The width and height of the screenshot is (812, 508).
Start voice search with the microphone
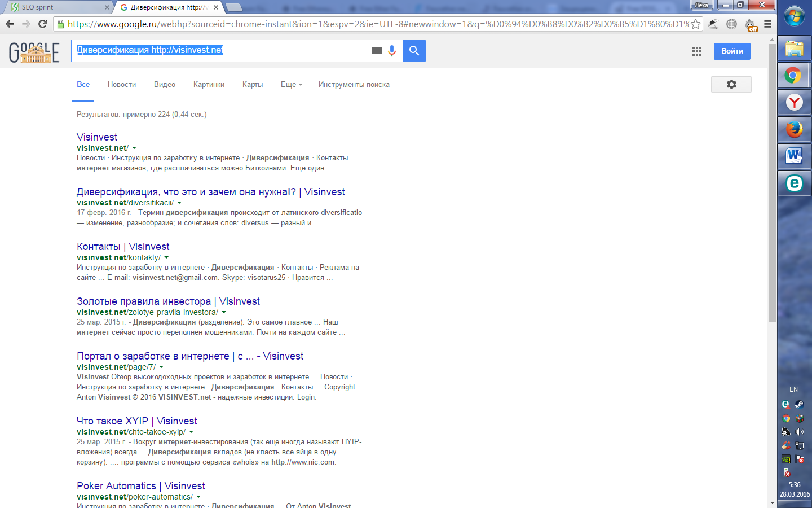[x=392, y=51]
